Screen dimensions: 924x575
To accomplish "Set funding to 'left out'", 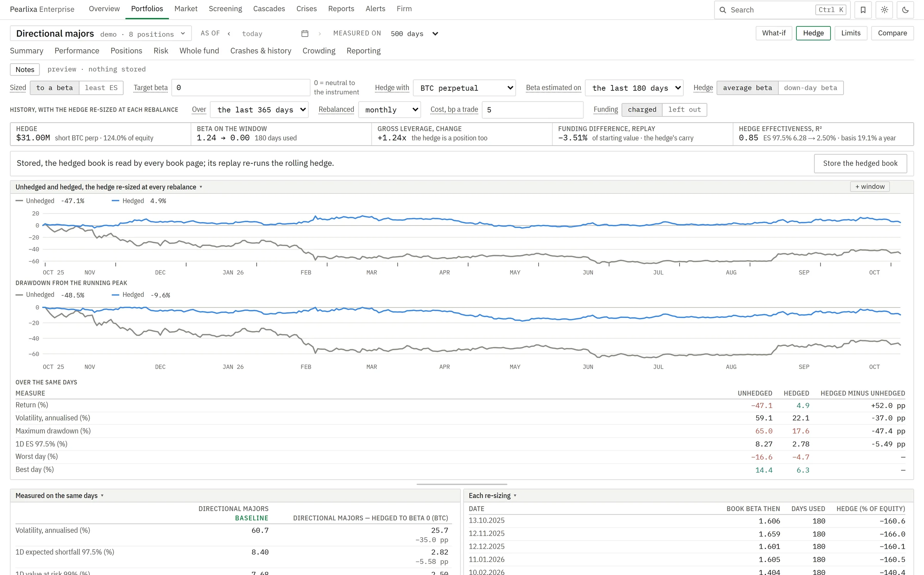I will [x=685, y=110].
